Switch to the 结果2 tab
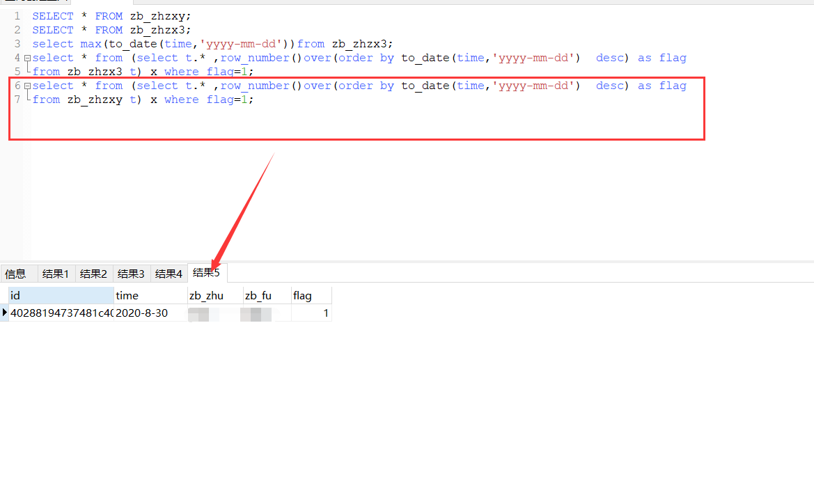The width and height of the screenshot is (814, 504). click(93, 274)
